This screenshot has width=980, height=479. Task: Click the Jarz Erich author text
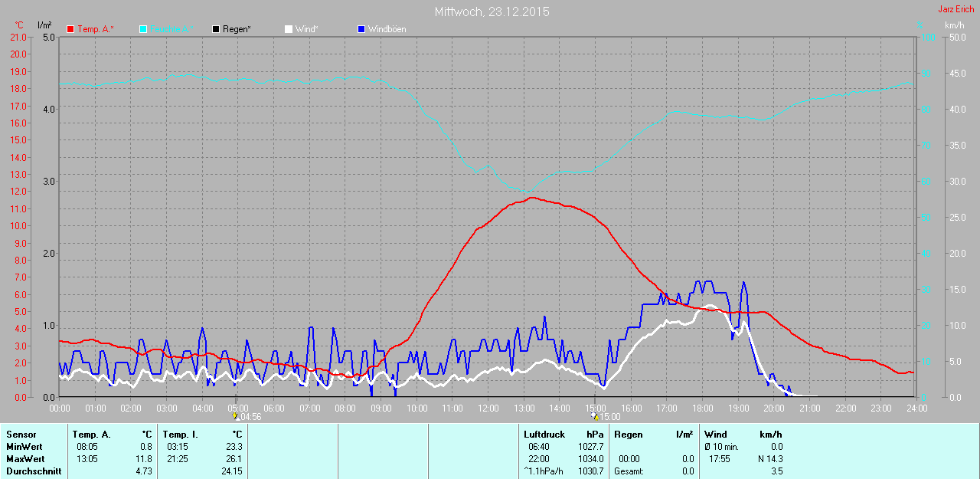956,9
